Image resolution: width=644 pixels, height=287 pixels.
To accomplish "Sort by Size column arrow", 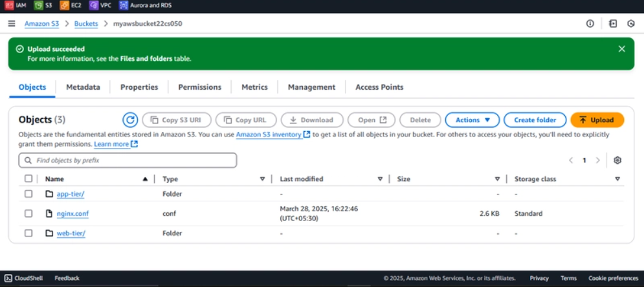I will pos(497,179).
